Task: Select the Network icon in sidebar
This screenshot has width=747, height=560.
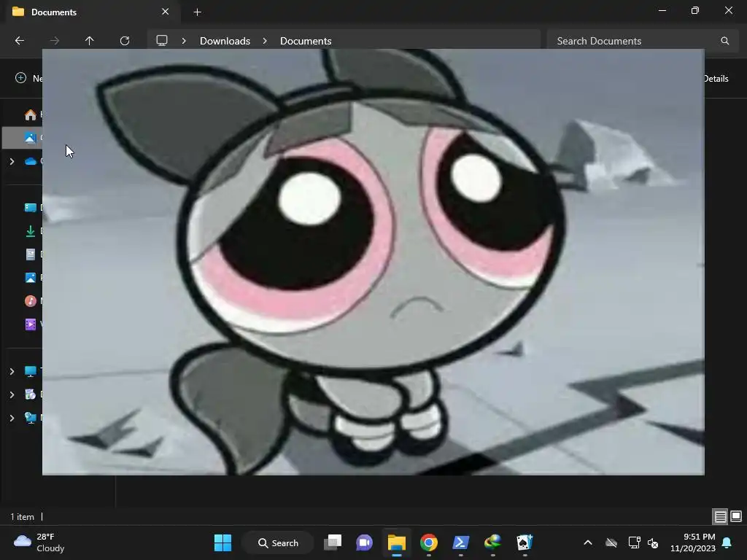Action: point(31,418)
